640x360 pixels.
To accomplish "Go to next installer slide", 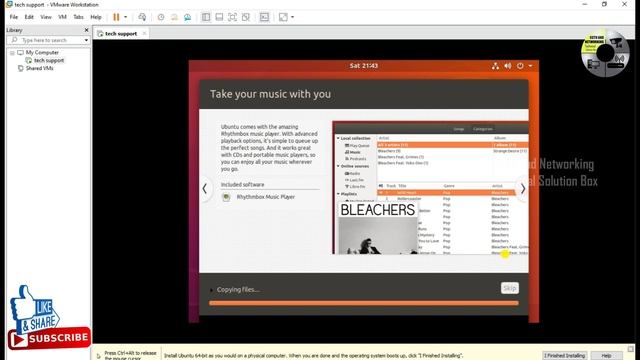I will (523, 189).
